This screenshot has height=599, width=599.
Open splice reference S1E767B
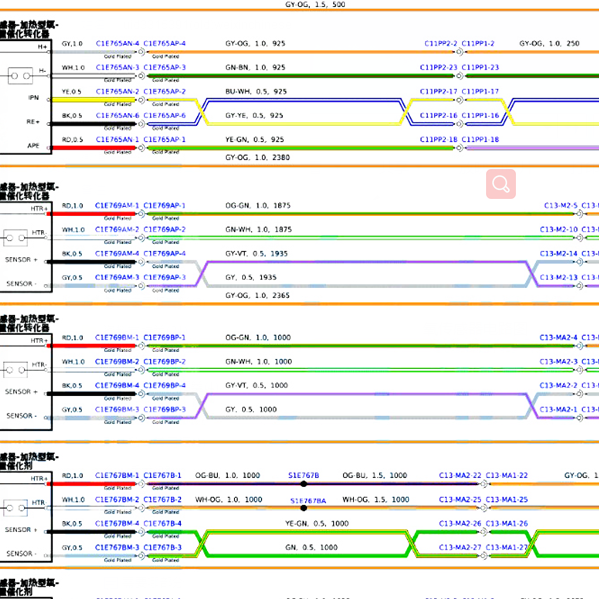(304, 476)
